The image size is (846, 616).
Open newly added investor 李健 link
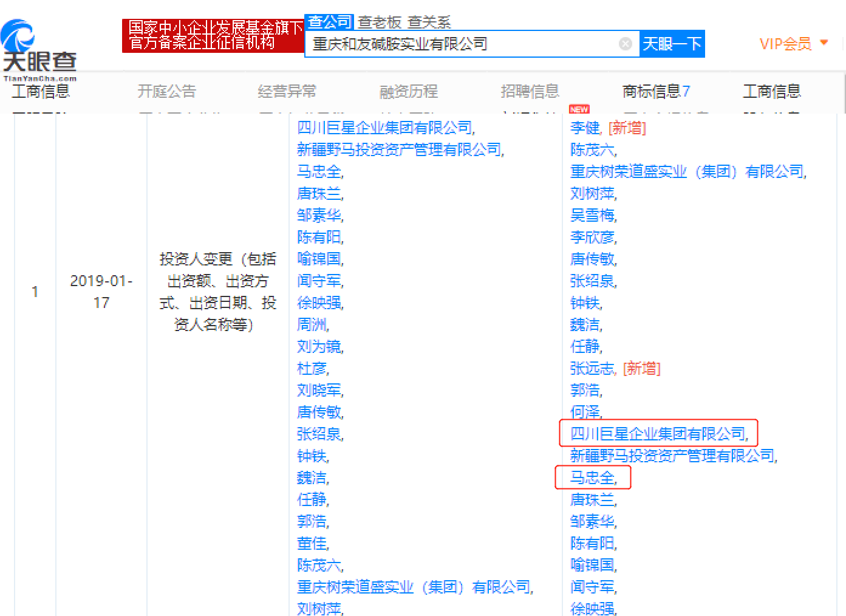click(x=585, y=128)
